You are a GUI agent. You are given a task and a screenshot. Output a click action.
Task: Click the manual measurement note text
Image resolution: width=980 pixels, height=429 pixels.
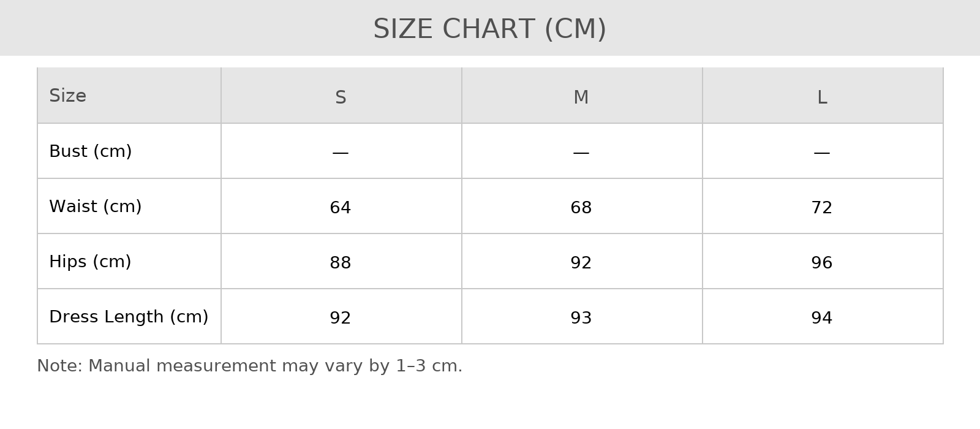click(249, 366)
